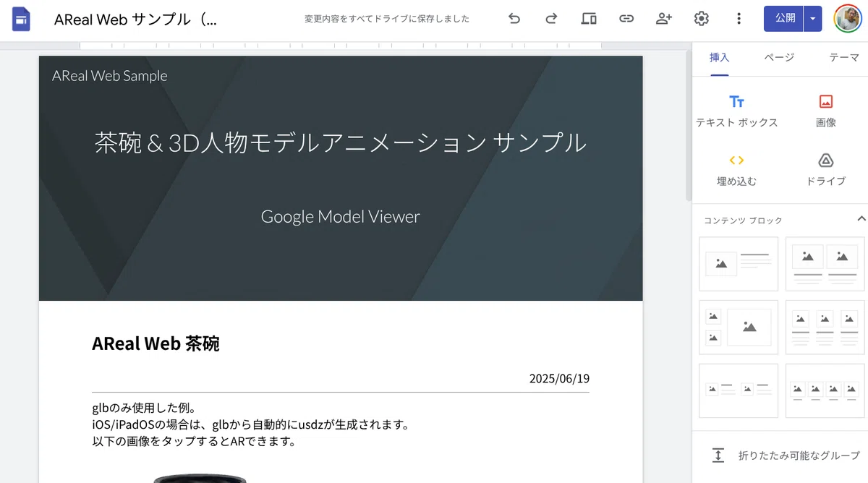Viewport: 868px width, 483px height.
Task: Open the Google account avatar
Action: click(847, 19)
